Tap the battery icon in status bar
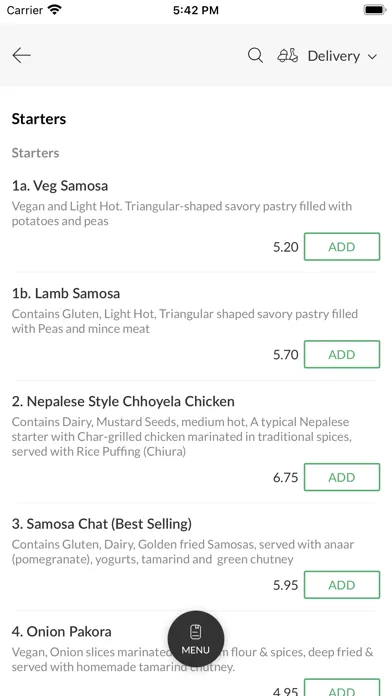 [x=375, y=10]
